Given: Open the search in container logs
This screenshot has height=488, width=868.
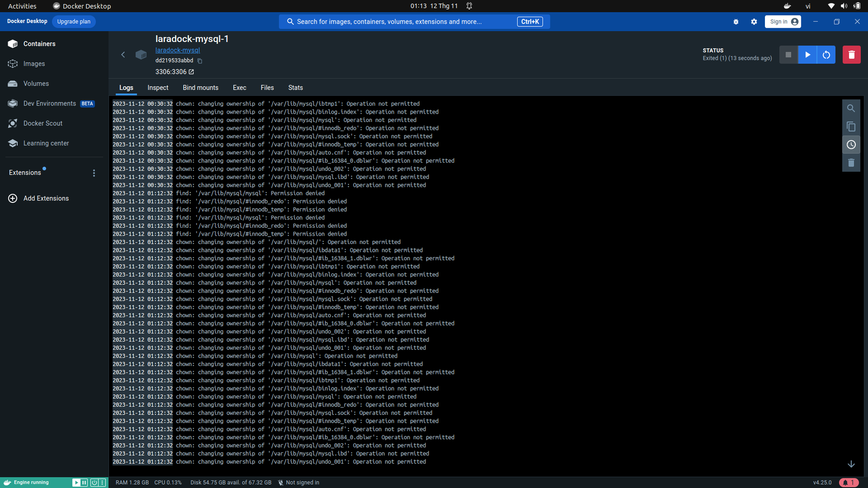Looking at the screenshot, I should click(851, 108).
